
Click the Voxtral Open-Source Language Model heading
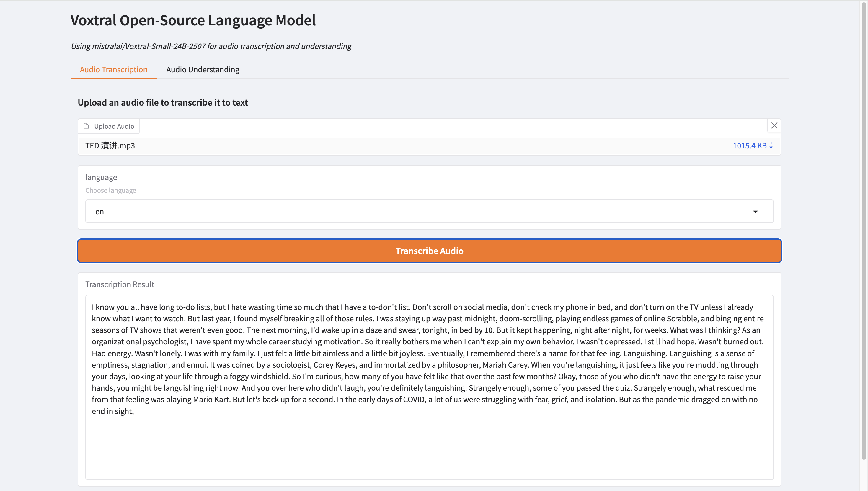pos(193,20)
